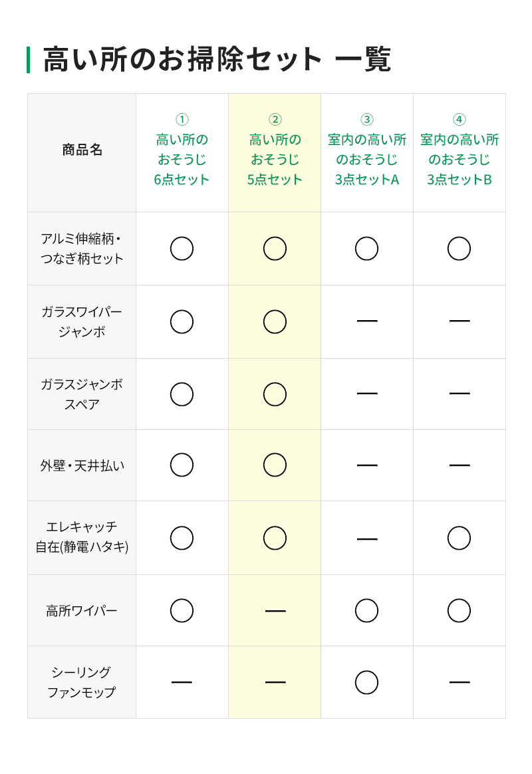This screenshot has height=774, width=532.
Task: Click the 高い所のお掃除セット 一覧 title
Action: coord(217,60)
